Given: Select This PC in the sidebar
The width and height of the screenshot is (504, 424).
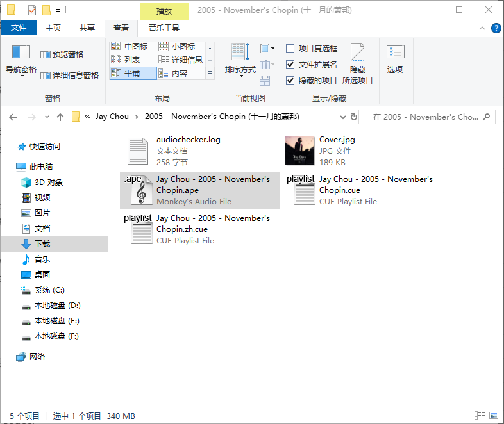Looking at the screenshot, I should (35, 167).
